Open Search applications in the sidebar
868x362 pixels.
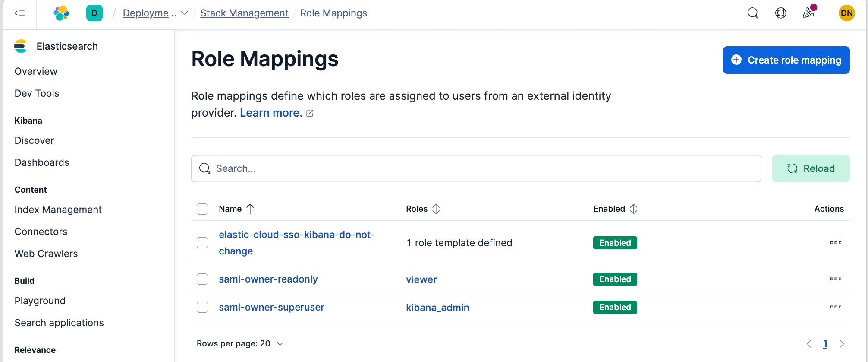59,323
